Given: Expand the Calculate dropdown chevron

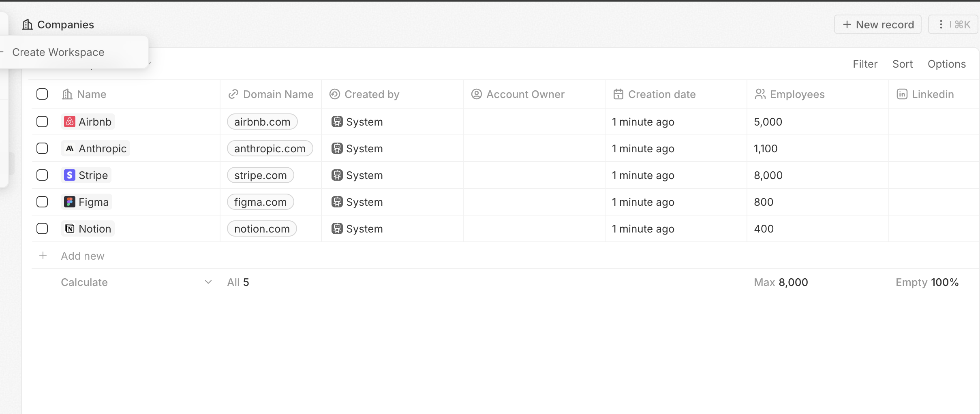Looking at the screenshot, I should 208,282.
